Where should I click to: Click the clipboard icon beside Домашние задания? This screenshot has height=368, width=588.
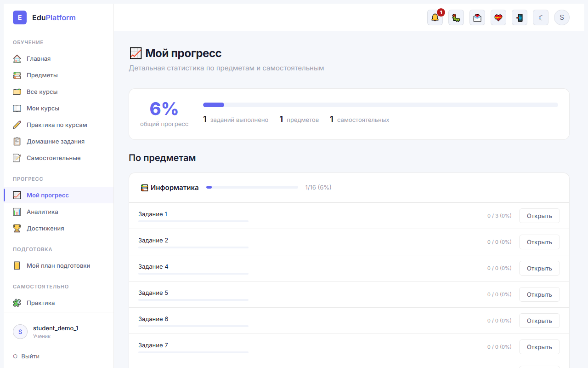[x=17, y=141]
